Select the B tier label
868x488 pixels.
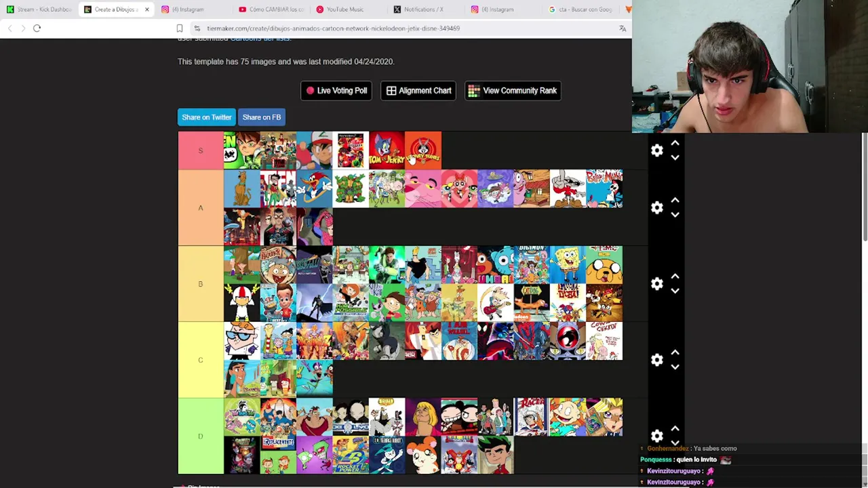pyautogui.click(x=201, y=283)
